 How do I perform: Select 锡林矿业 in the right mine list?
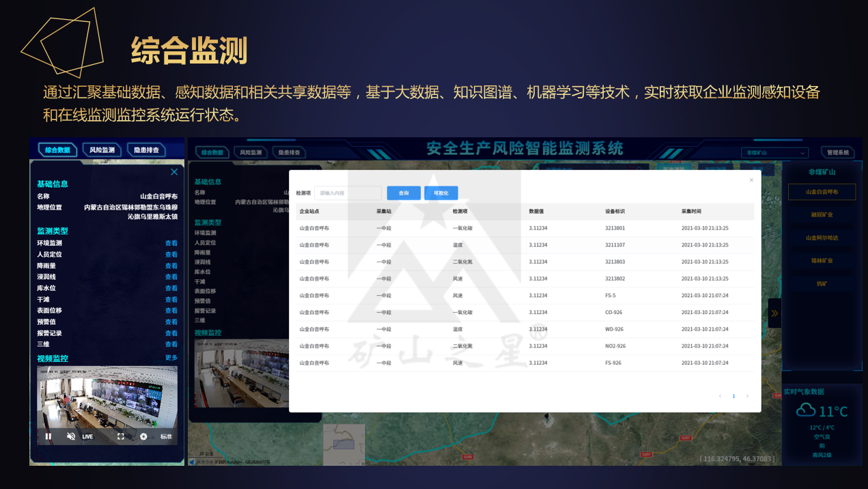coord(822,260)
